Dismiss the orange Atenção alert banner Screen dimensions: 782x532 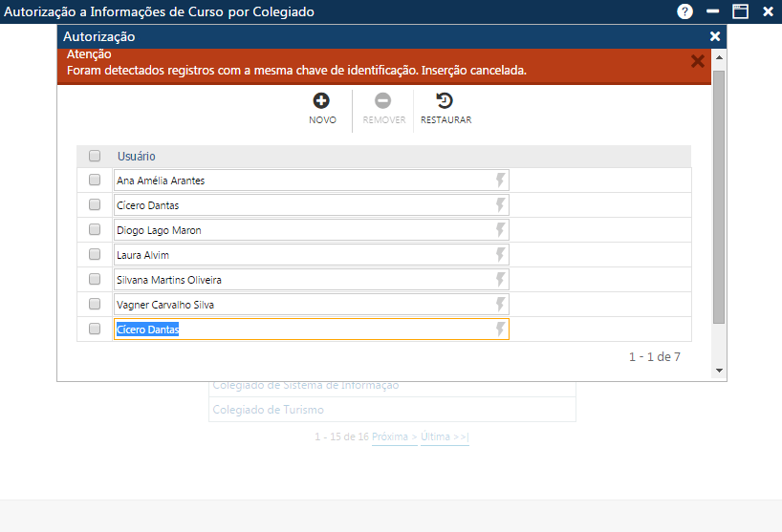point(698,61)
